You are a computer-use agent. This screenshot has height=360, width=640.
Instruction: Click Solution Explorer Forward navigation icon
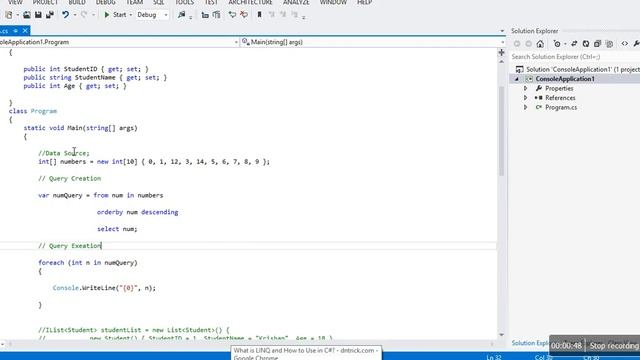tap(529, 44)
